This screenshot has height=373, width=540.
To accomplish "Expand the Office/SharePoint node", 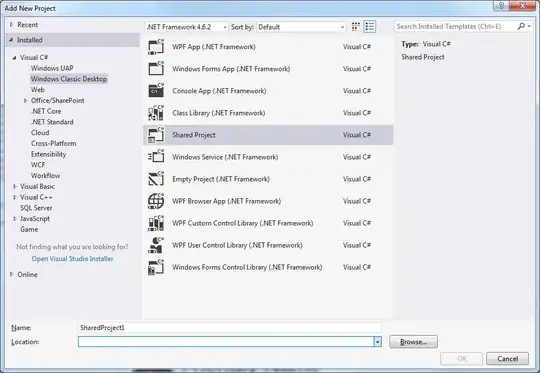I will pyautogui.click(x=26, y=101).
